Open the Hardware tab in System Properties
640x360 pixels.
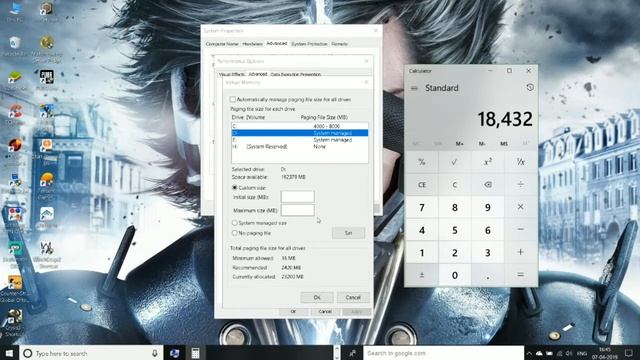252,44
